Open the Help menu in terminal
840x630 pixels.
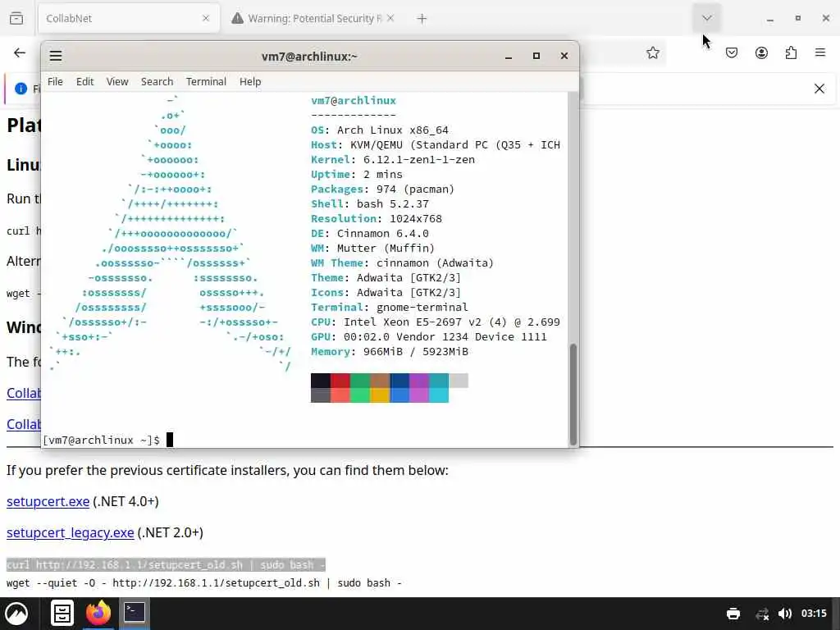tap(250, 81)
